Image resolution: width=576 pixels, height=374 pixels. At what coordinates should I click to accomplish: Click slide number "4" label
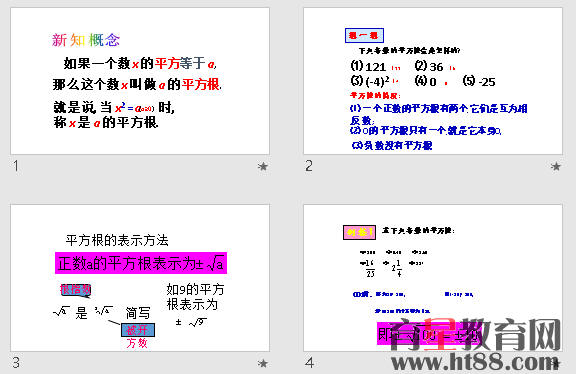pos(309,363)
